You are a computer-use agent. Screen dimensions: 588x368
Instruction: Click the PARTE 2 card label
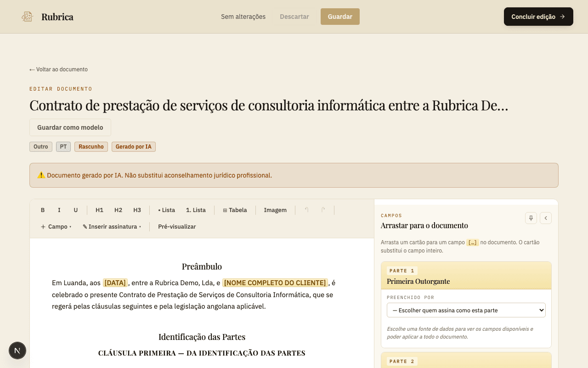pyautogui.click(x=402, y=362)
